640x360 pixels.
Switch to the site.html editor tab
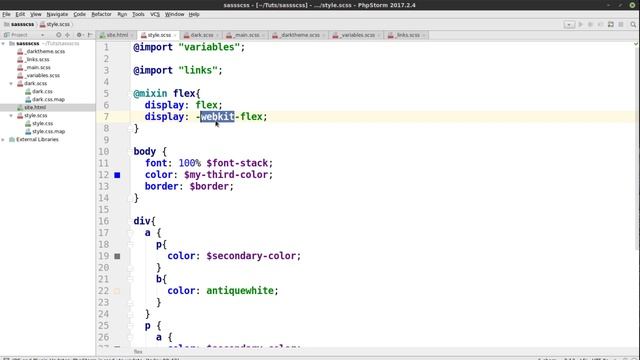[116, 35]
